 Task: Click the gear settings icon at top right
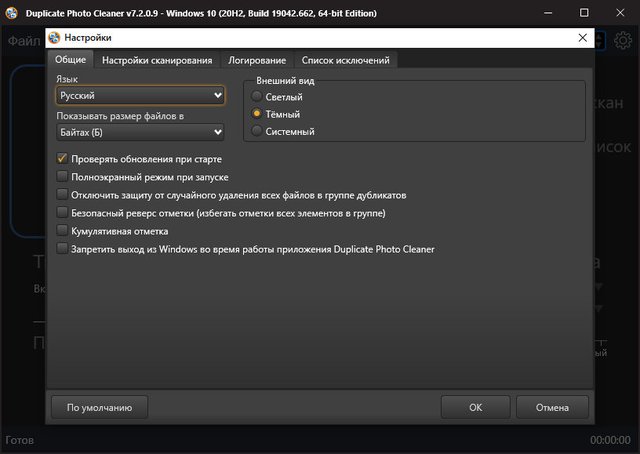(623, 40)
